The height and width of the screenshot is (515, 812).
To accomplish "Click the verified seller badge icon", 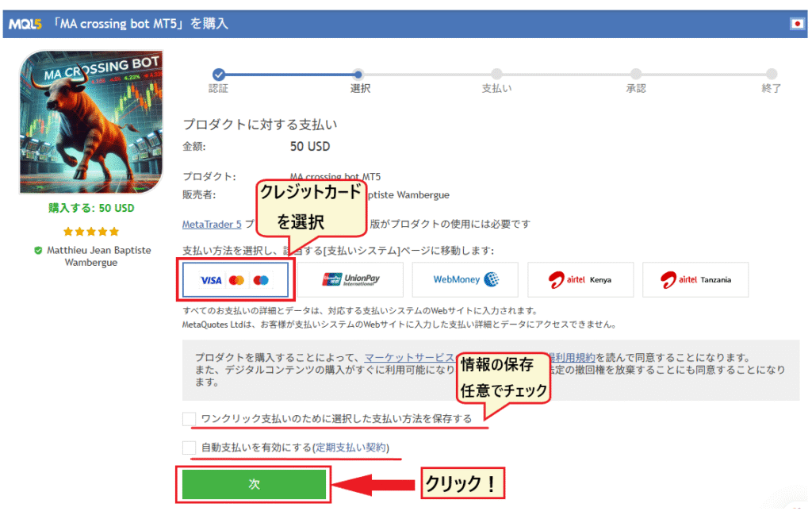I will (x=38, y=250).
